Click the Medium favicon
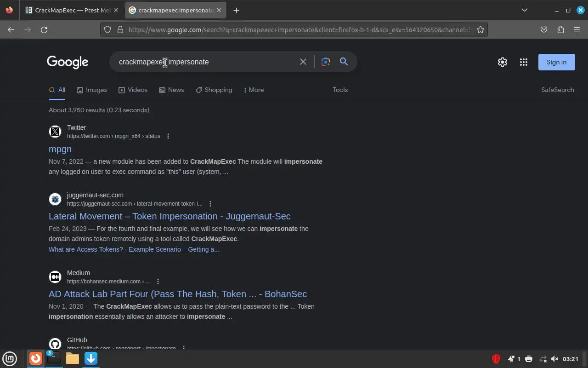Image resolution: width=588 pixels, height=368 pixels. pyautogui.click(x=55, y=277)
